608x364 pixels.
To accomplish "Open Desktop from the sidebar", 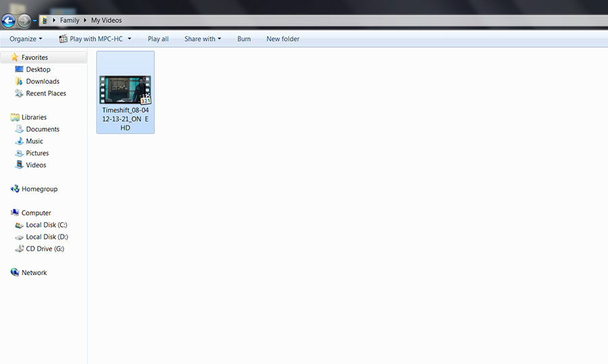I will (38, 70).
